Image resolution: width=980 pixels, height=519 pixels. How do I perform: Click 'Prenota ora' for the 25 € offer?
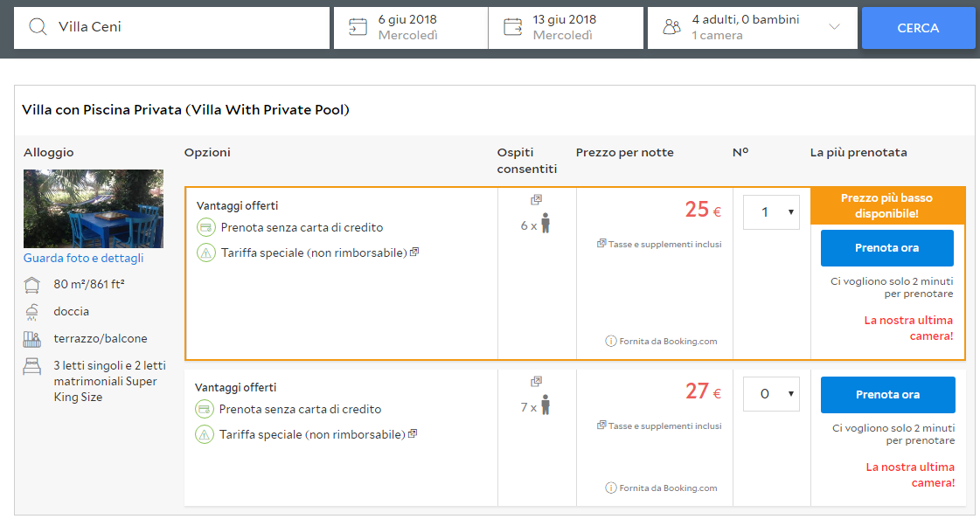(886, 248)
